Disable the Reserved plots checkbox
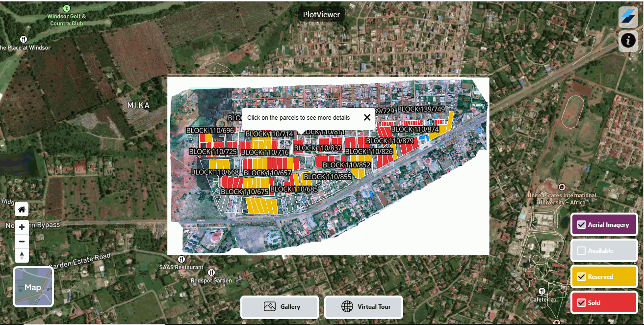This screenshot has height=325, width=644. [x=582, y=277]
